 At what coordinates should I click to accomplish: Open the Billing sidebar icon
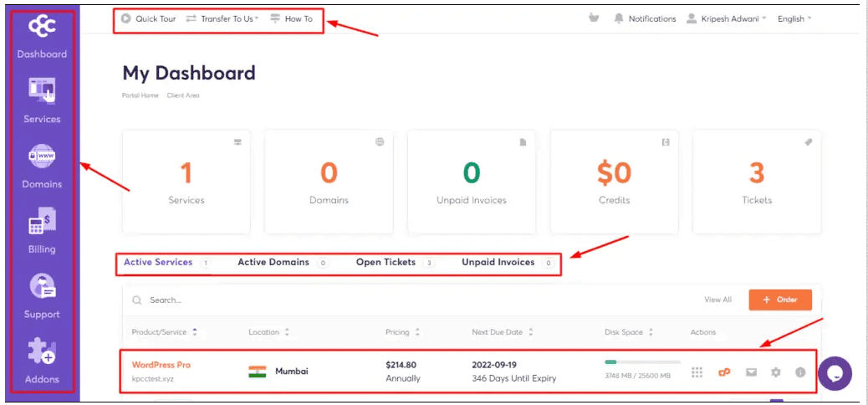[42, 221]
